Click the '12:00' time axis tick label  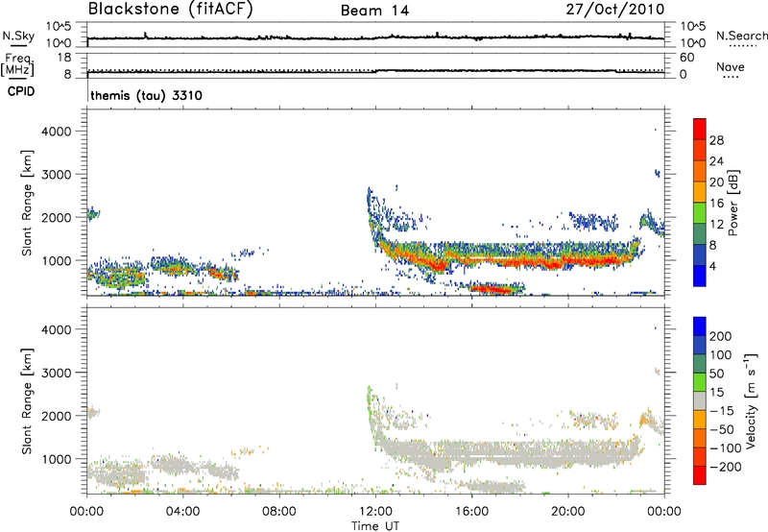pyautogui.click(x=375, y=512)
